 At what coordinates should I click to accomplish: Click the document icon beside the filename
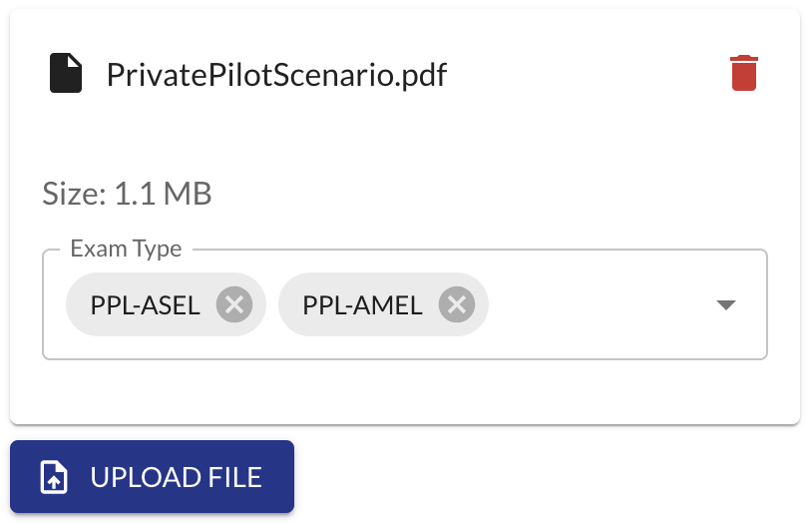click(x=66, y=74)
